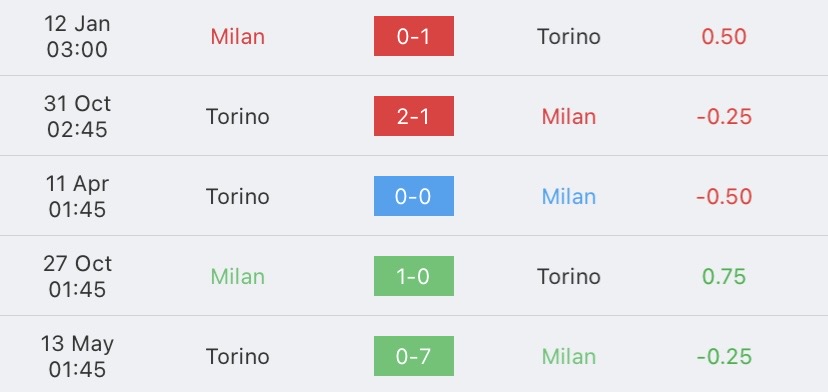Select Torino in the 31 Oct row
The image size is (828, 392).
[x=238, y=116]
